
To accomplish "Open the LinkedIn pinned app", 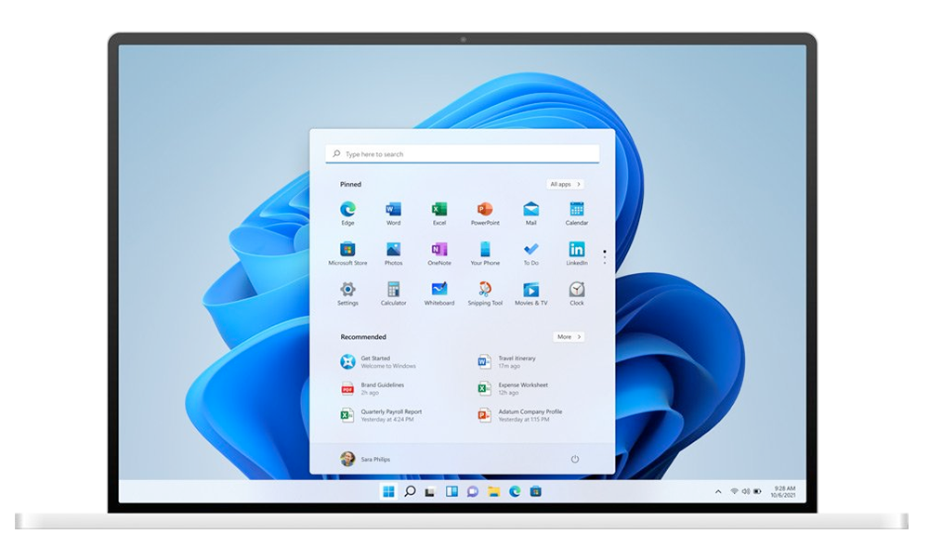I will (x=577, y=253).
